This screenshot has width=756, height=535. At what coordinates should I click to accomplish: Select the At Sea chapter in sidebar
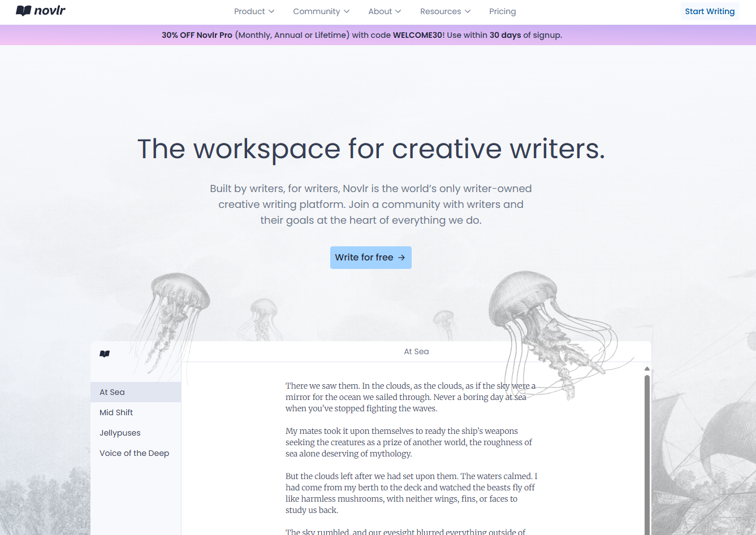pyautogui.click(x=112, y=392)
